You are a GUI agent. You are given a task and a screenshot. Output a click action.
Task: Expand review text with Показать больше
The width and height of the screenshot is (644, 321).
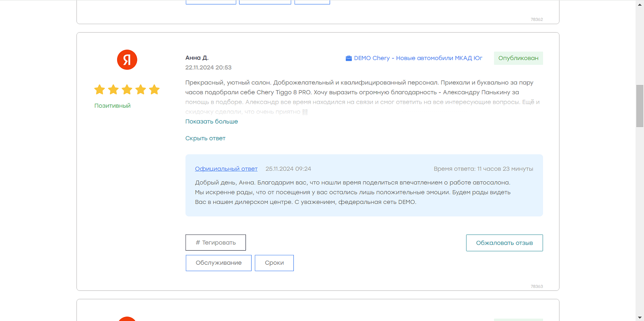click(x=212, y=121)
